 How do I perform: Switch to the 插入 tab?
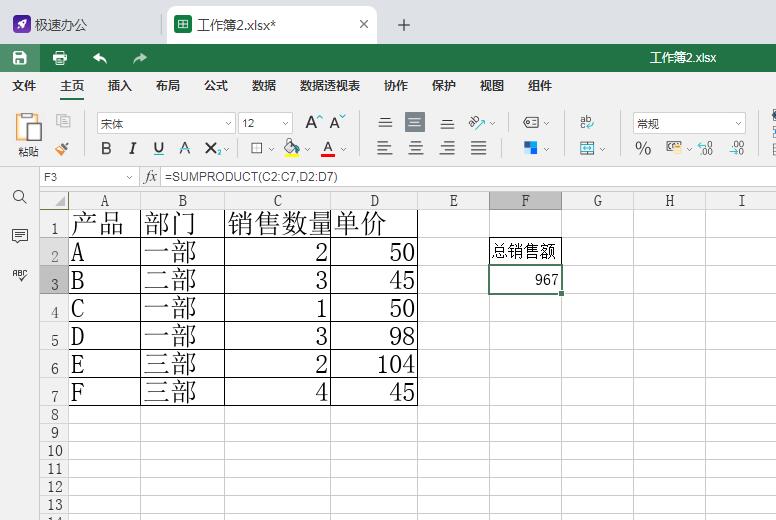[120, 86]
